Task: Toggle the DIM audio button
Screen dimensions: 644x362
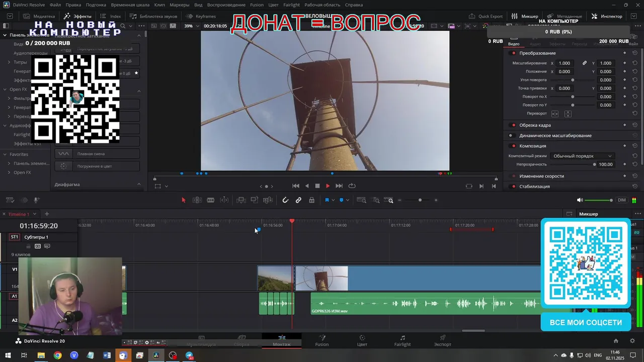Action: 622,200
